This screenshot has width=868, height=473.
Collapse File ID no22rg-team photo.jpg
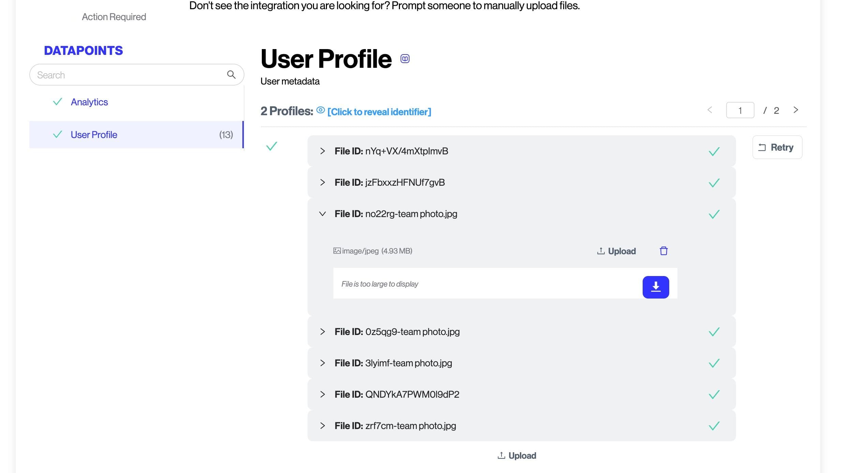(322, 214)
